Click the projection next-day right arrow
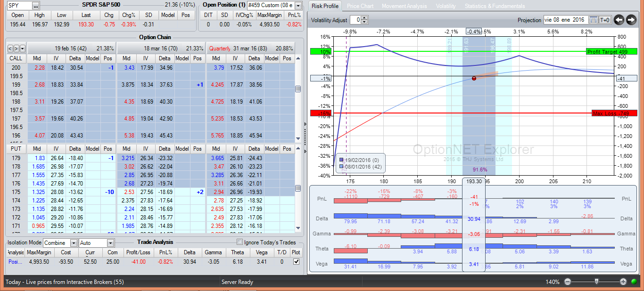 [x=631, y=20]
